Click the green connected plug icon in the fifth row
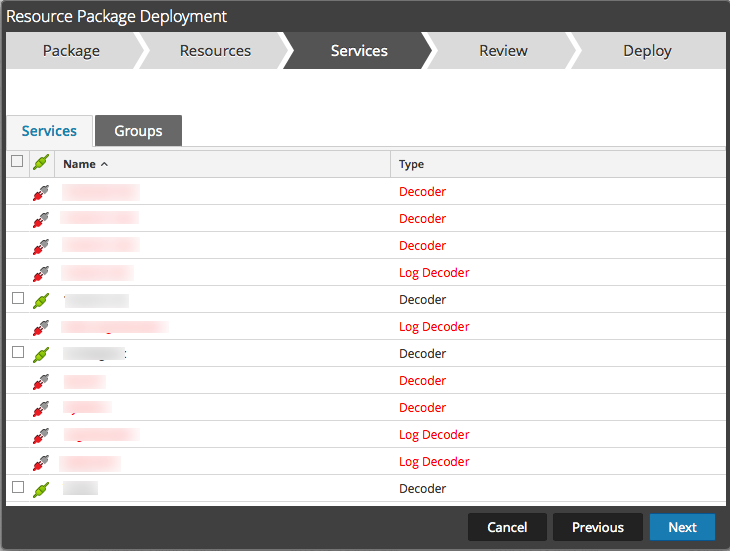The image size is (730, 551). pyautogui.click(x=41, y=300)
